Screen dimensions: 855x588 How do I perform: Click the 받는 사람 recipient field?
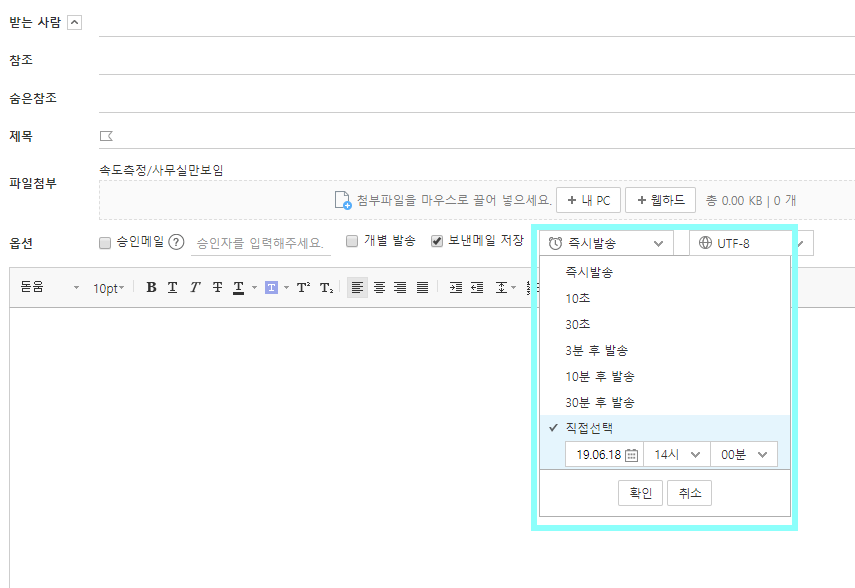click(x=477, y=23)
